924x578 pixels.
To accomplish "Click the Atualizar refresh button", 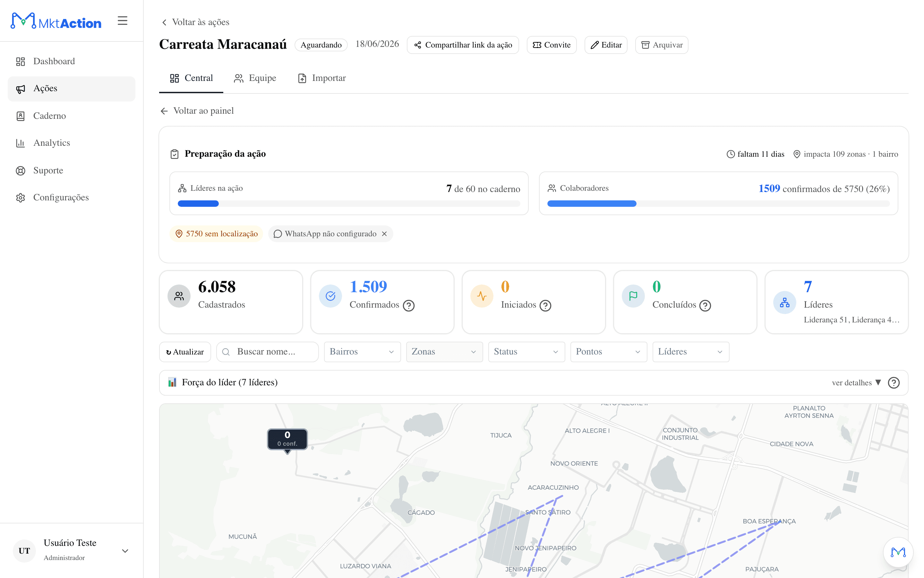I will coord(185,352).
